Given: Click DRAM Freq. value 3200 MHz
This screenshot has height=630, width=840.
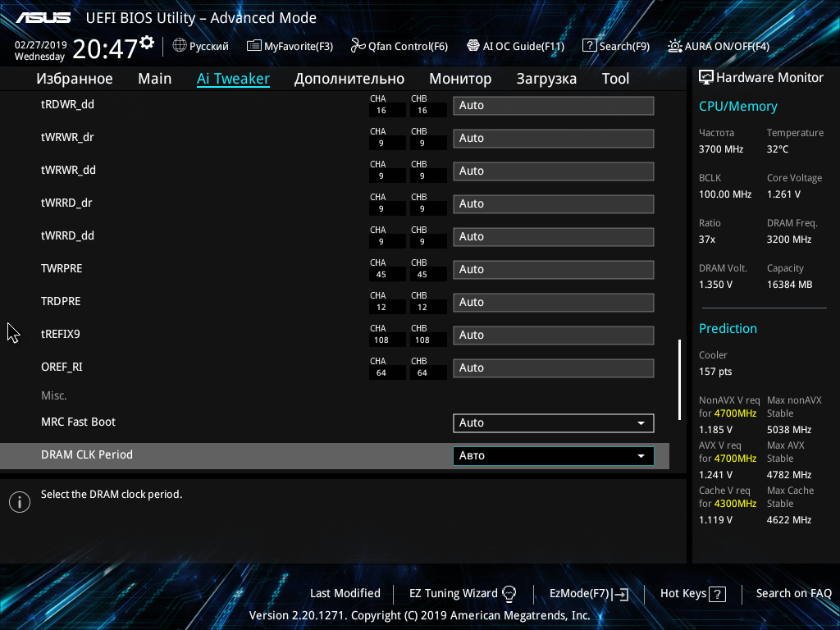Looking at the screenshot, I should 789,240.
